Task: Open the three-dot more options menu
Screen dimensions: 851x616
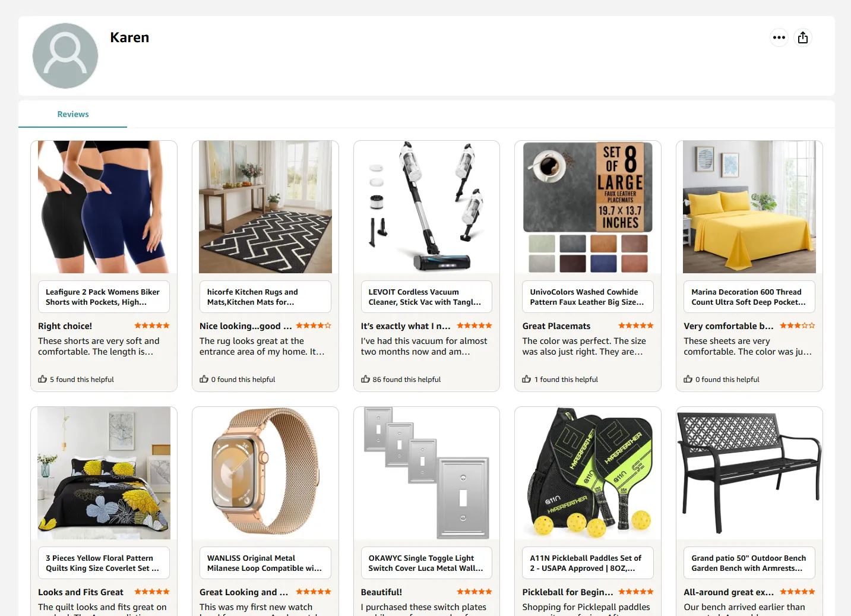Action: click(779, 37)
